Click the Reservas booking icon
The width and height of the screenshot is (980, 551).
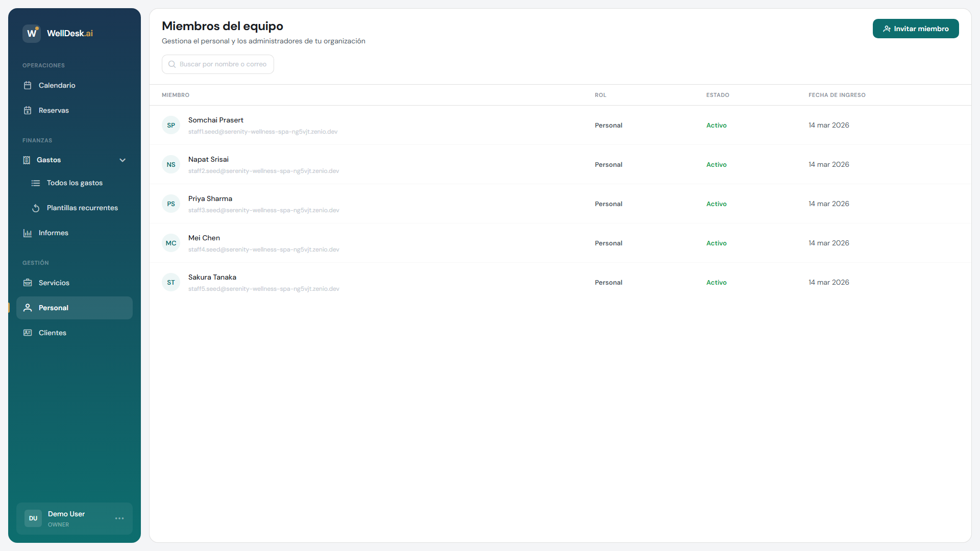pyautogui.click(x=28, y=110)
